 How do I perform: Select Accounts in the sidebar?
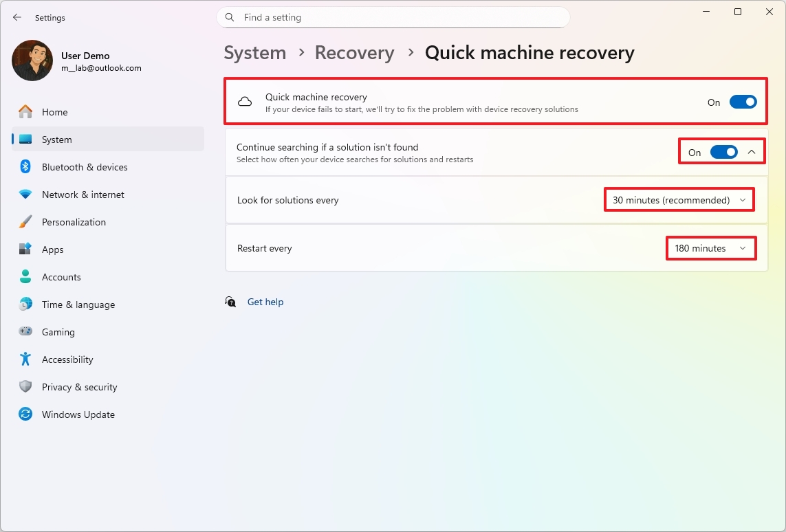(x=63, y=276)
